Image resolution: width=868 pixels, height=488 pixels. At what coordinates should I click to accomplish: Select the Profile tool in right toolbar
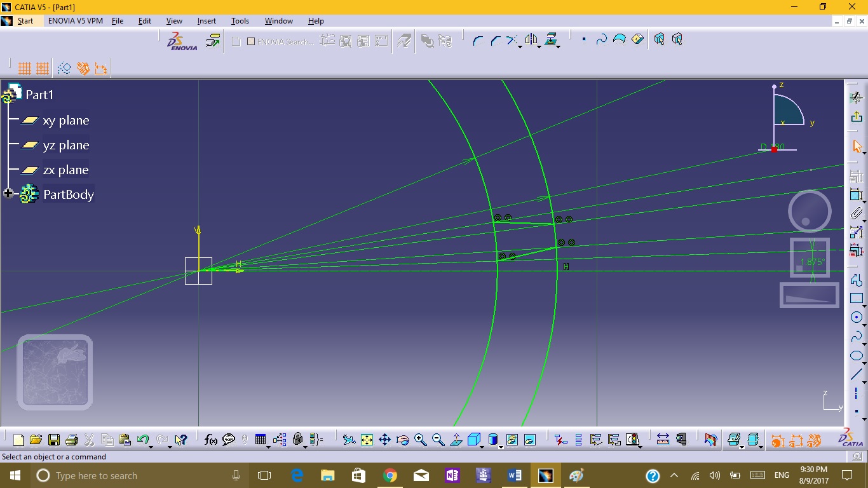(x=857, y=280)
